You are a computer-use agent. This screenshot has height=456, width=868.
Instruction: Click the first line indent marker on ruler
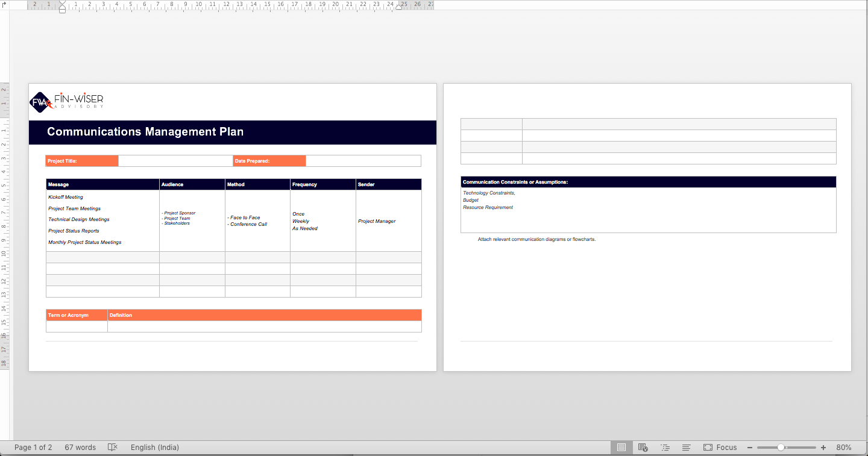pyautogui.click(x=62, y=3)
